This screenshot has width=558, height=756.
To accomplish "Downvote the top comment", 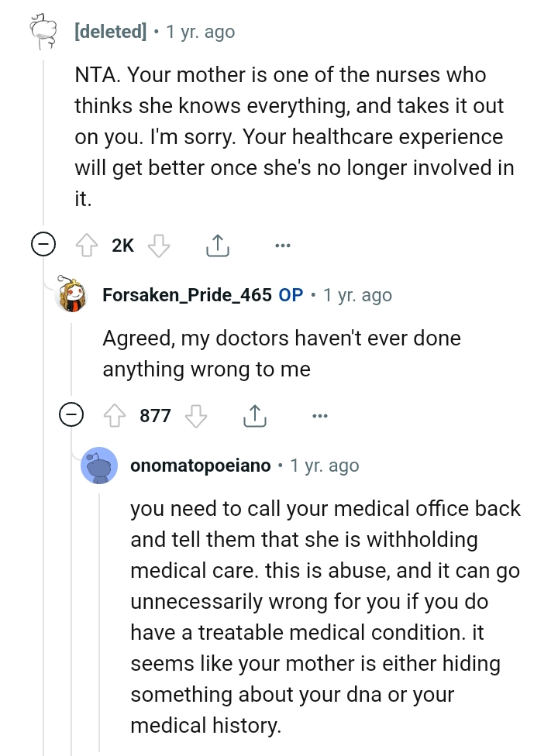I will coord(160,244).
